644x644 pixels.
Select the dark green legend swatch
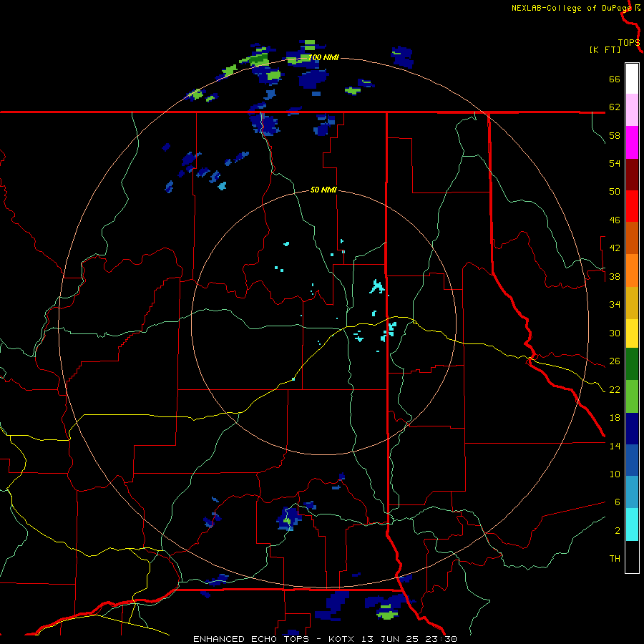coord(632,364)
